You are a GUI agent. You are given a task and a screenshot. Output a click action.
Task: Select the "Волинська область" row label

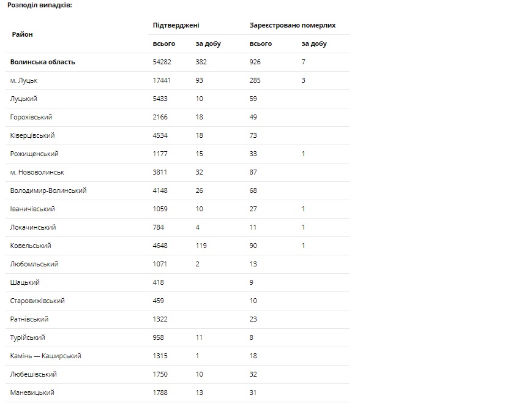point(42,62)
